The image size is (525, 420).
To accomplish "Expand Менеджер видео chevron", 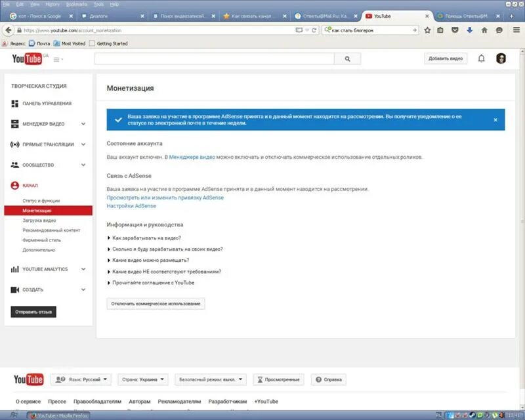I will [x=83, y=124].
